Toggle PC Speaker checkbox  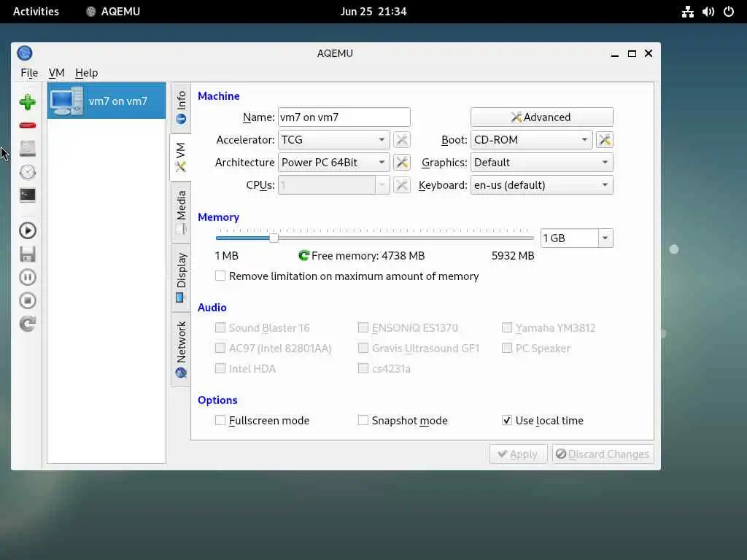507,348
